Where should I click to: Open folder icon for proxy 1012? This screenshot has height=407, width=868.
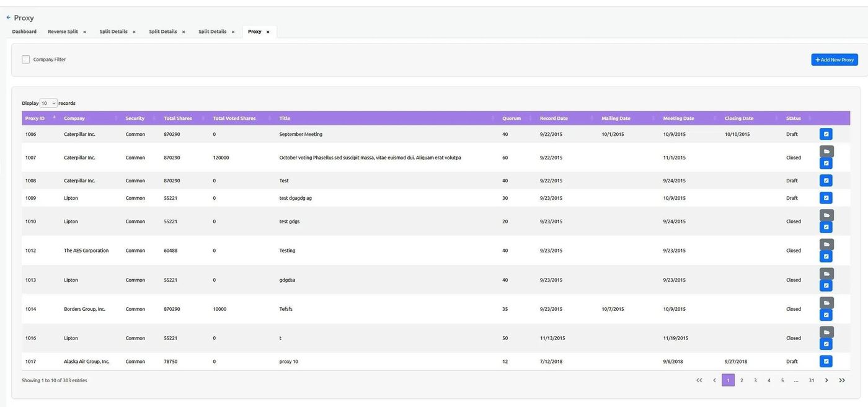(826, 244)
